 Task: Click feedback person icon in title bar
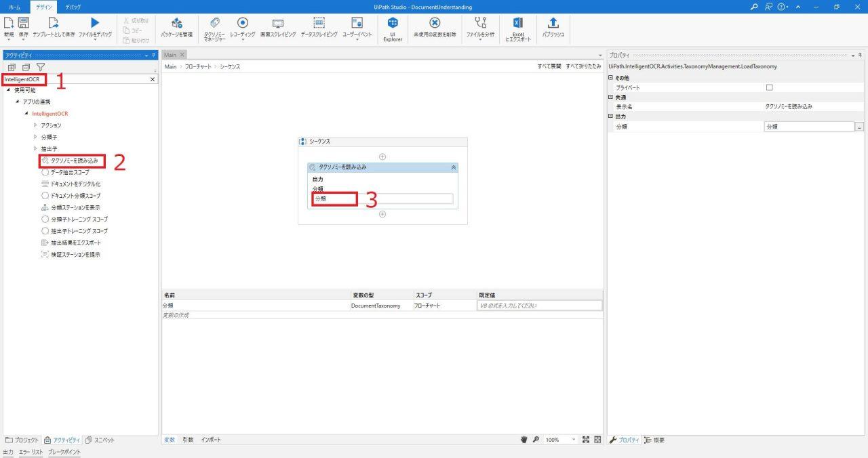[769, 6]
